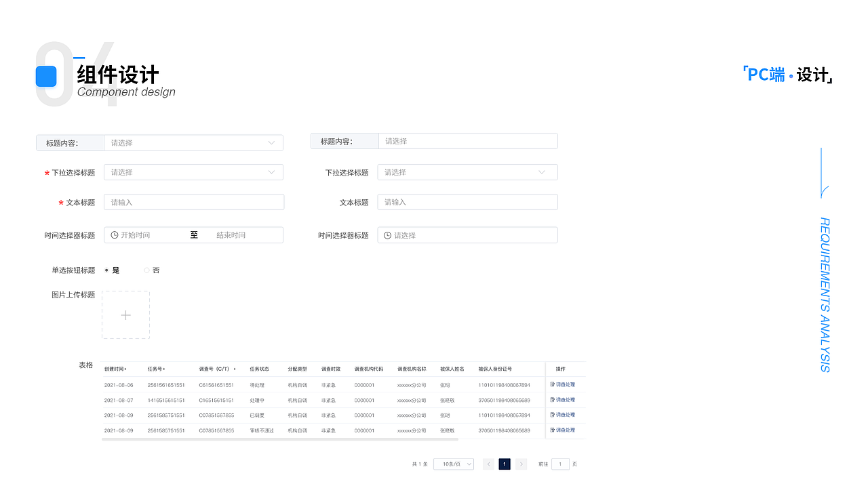Screen dimensions: 868x488
Task: Click survey number cell C16515615151
Action: (216, 401)
